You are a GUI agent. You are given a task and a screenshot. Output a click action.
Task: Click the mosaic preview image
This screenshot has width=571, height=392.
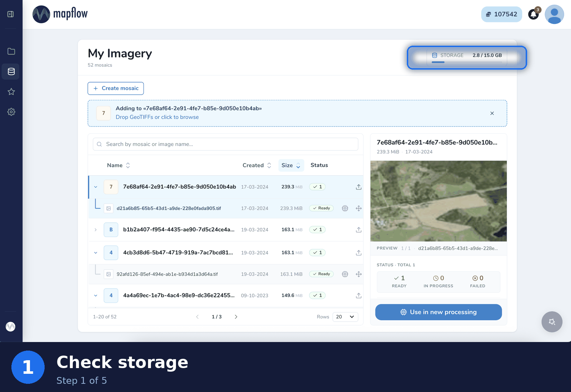click(x=439, y=201)
